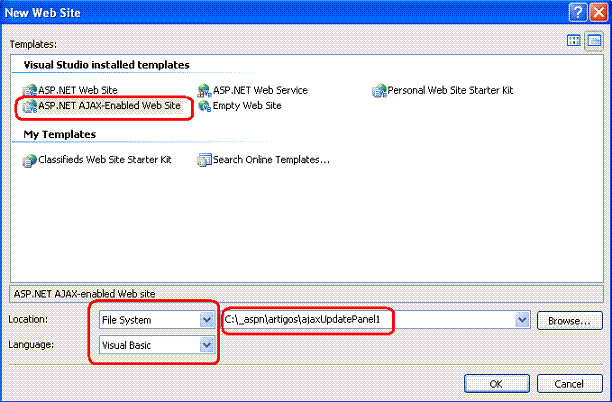Select the ASP.NET AJAX-Enabled Web Site icon

coord(30,106)
